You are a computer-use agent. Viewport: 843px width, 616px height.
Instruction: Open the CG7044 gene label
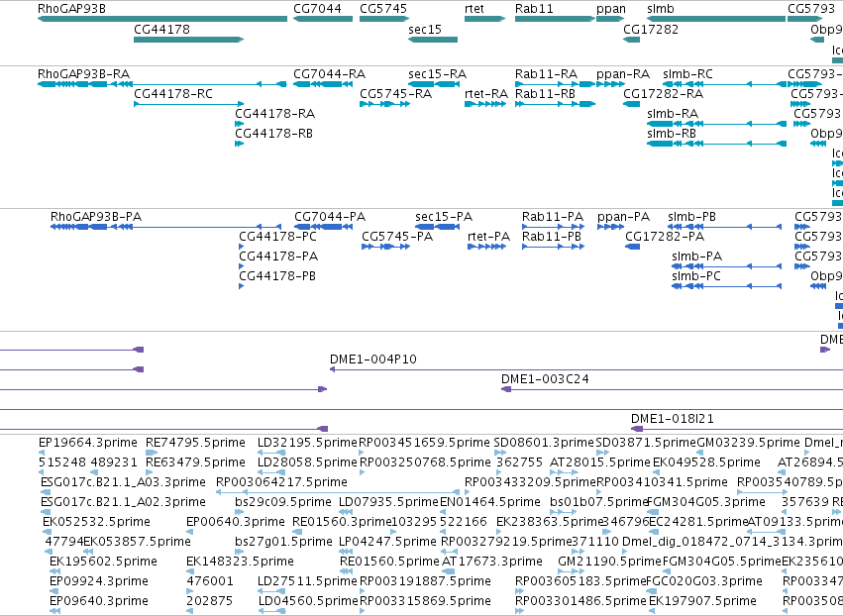pyautogui.click(x=317, y=9)
